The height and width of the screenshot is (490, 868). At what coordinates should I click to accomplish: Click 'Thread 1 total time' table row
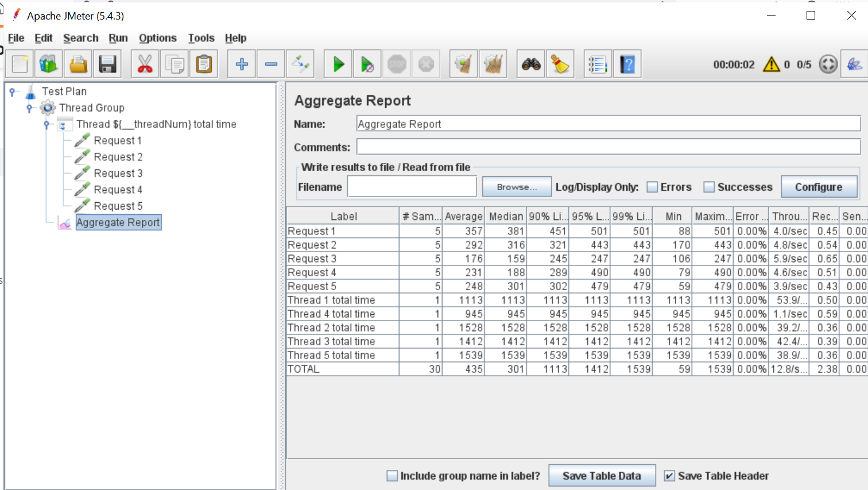pos(577,300)
